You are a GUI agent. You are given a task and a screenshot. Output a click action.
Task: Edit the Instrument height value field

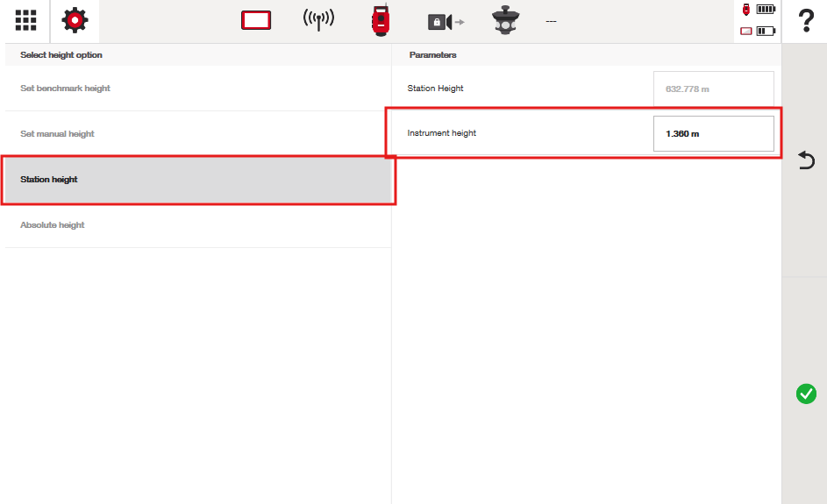[713, 134]
